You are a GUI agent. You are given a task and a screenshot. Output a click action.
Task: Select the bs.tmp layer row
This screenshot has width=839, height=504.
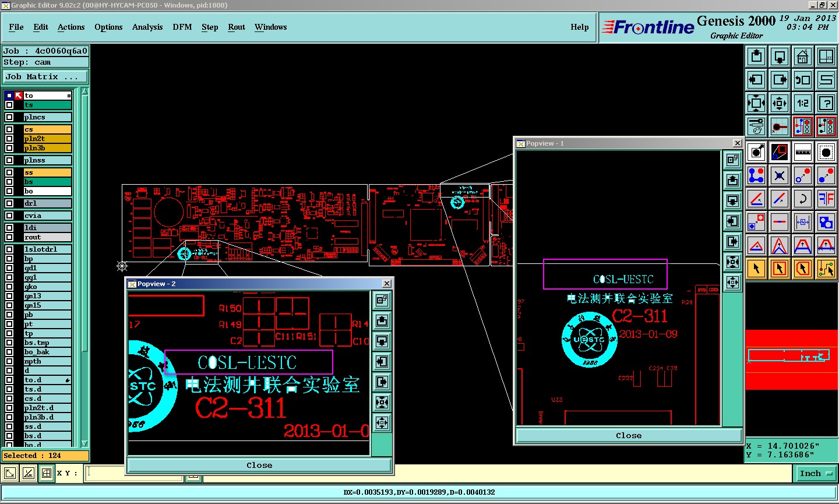[47, 343]
